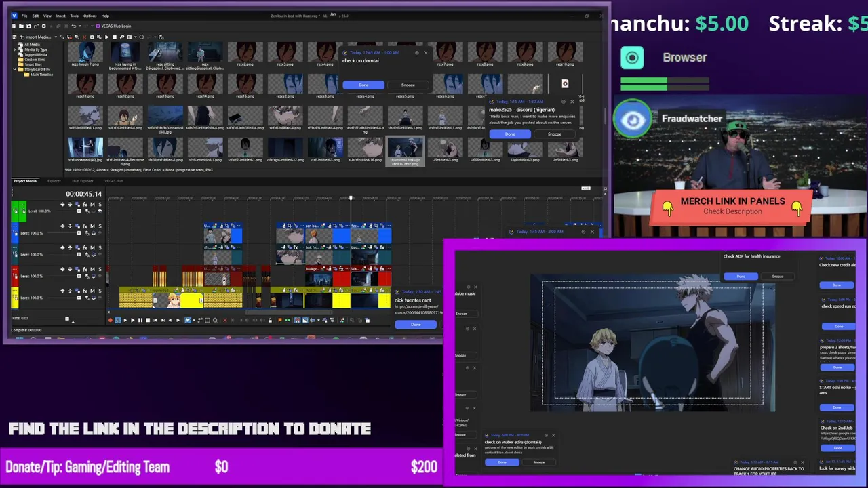Open the Insert menu
The width and height of the screenshot is (868, 488).
(60, 16)
